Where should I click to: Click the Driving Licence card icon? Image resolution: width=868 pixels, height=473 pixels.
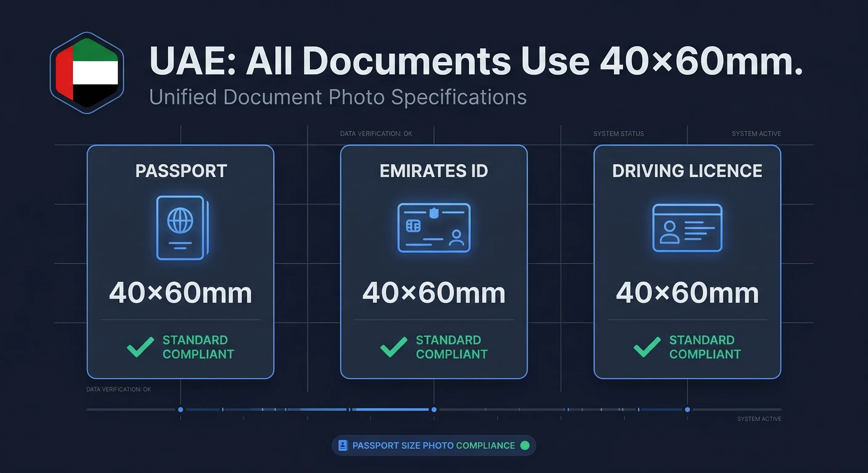(687, 229)
